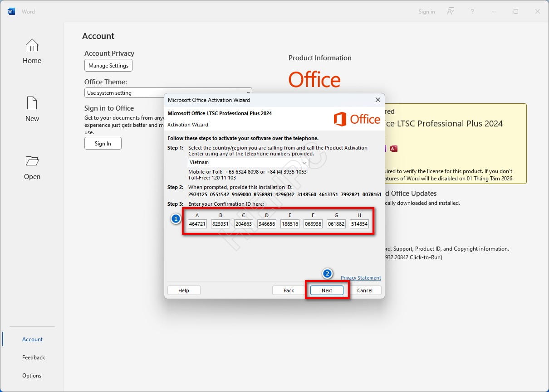Click the Cancel button in the wizard
549x392 pixels.
(365, 290)
